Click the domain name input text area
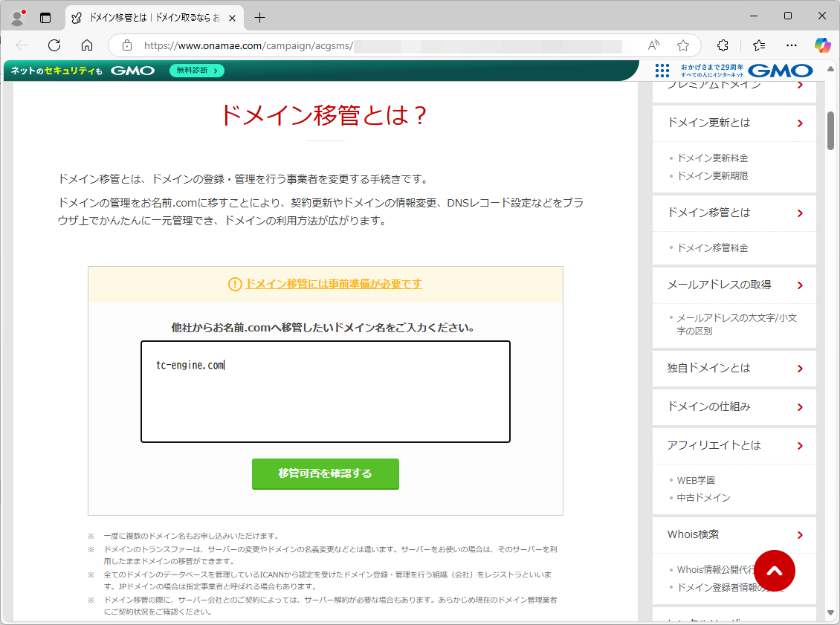 (x=326, y=392)
